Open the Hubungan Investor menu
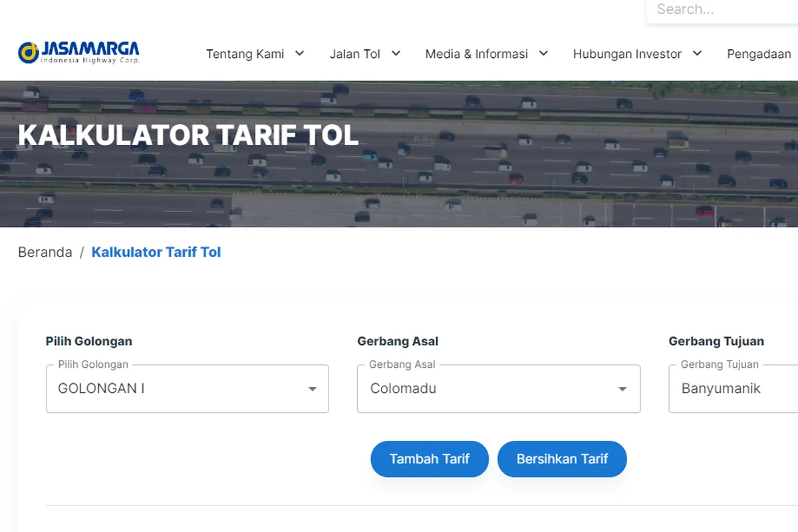 627,54
